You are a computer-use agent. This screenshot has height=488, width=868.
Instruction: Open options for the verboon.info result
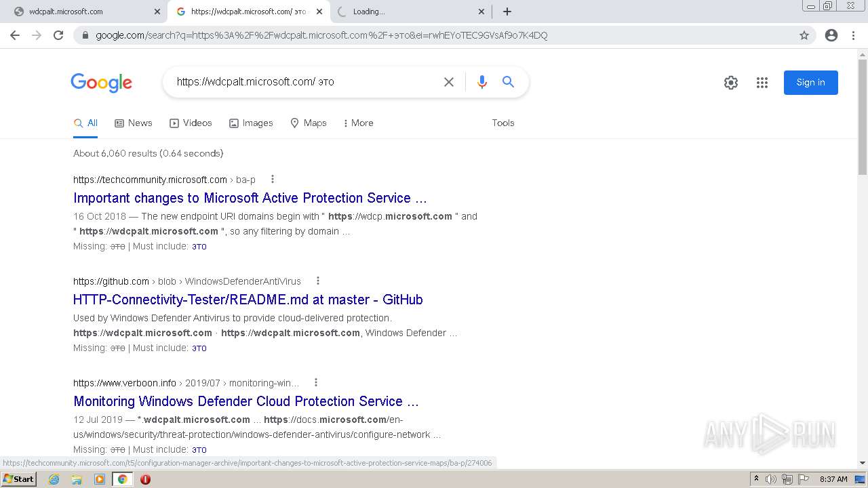point(316,382)
